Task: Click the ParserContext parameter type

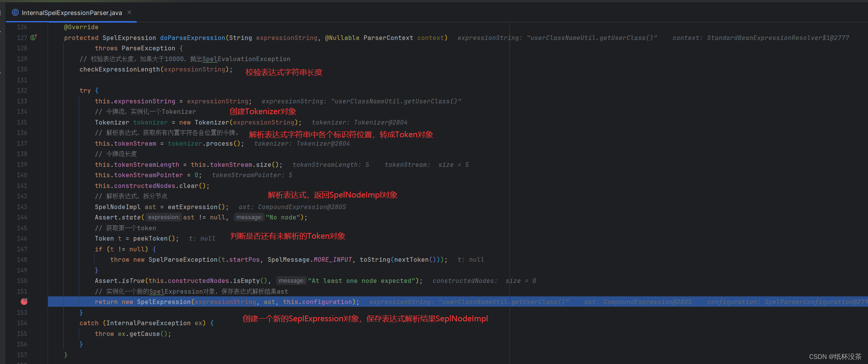Action: click(x=388, y=38)
